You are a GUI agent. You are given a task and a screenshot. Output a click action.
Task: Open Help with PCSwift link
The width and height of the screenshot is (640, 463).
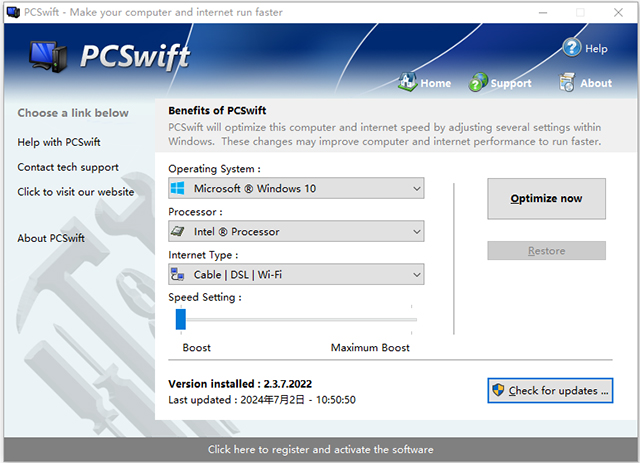(59, 142)
